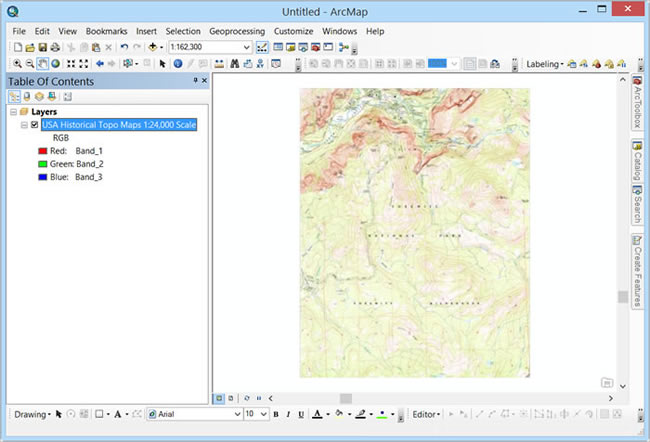The width and height of the screenshot is (650, 442).
Task: Open the ArcToolbox side tab
Action: 637,103
